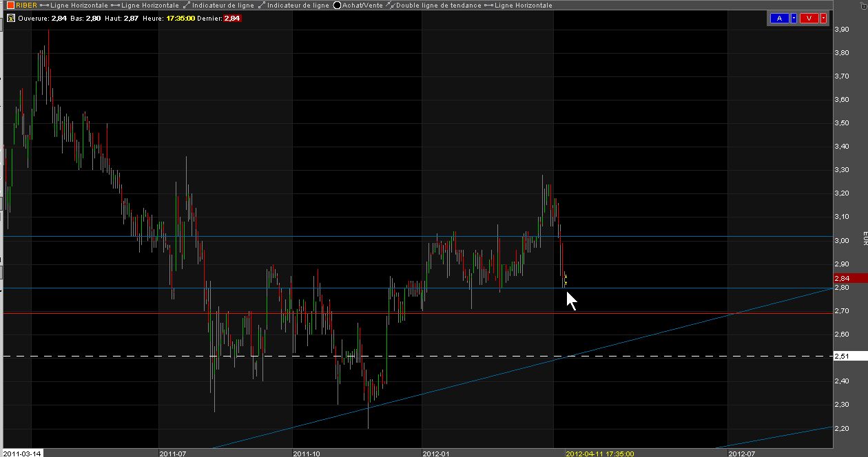Expand the blue A button dropdown arrow
This screenshot has width=868, height=457.
point(794,19)
